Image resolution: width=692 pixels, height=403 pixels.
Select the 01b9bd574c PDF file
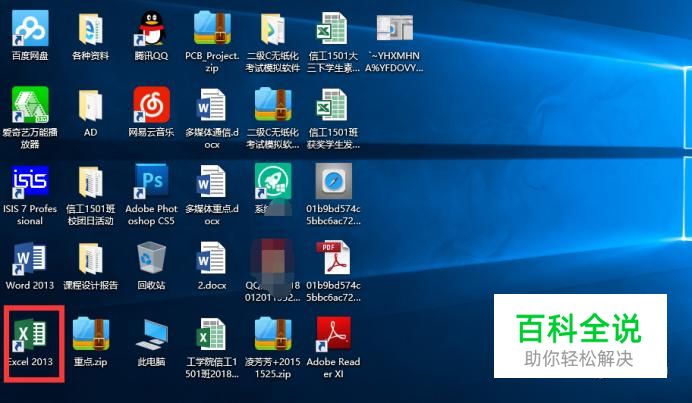click(x=333, y=257)
